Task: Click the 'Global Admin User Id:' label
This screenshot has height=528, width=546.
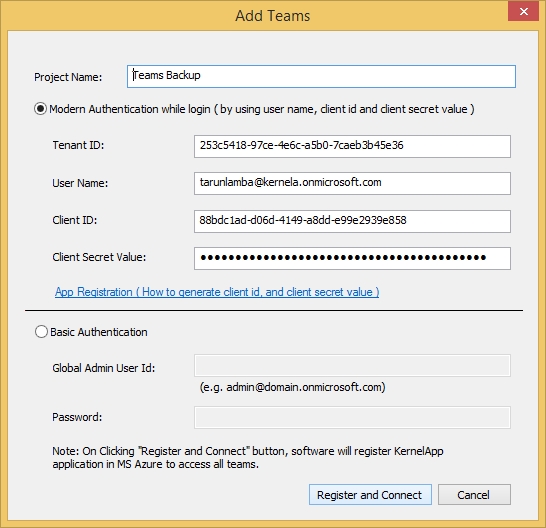Action: pyautogui.click(x=104, y=368)
